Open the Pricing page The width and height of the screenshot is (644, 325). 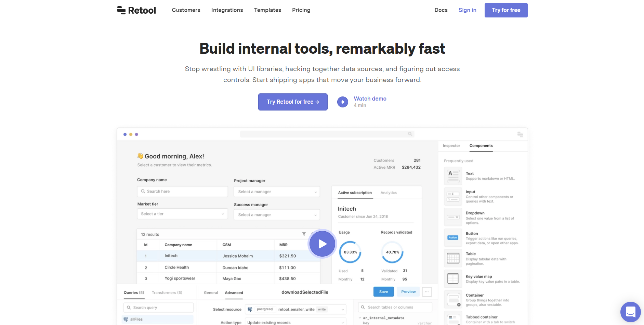point(301,10)
